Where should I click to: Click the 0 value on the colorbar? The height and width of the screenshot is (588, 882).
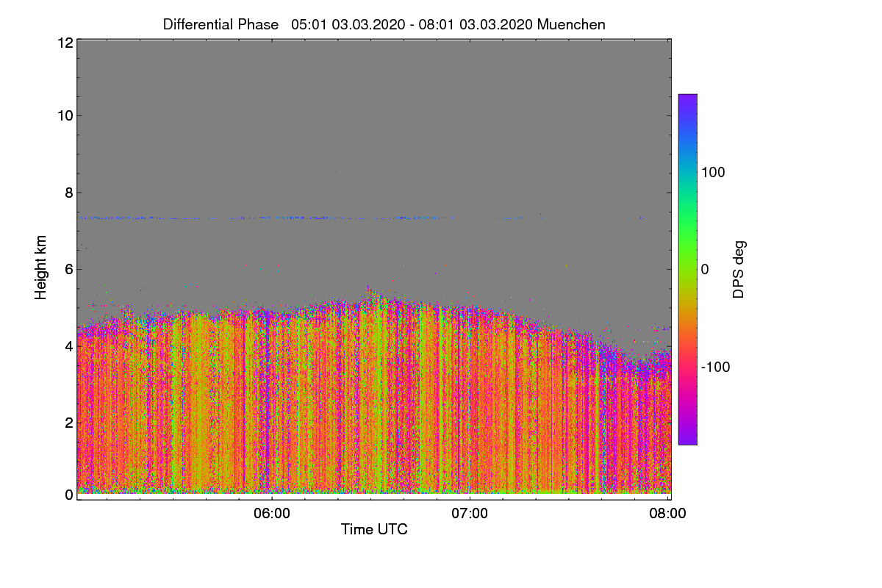[706, 269]
